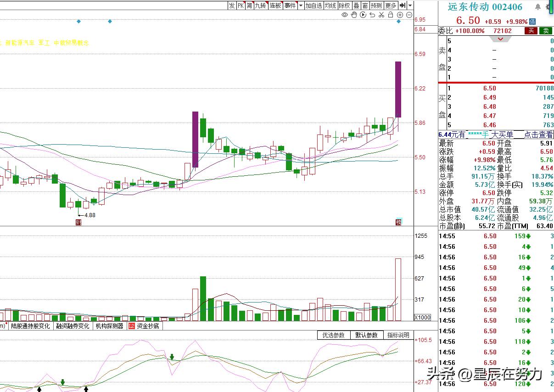Click the 窗 window button
Screen dimensions: 554x392
click(x=365, y=6)
